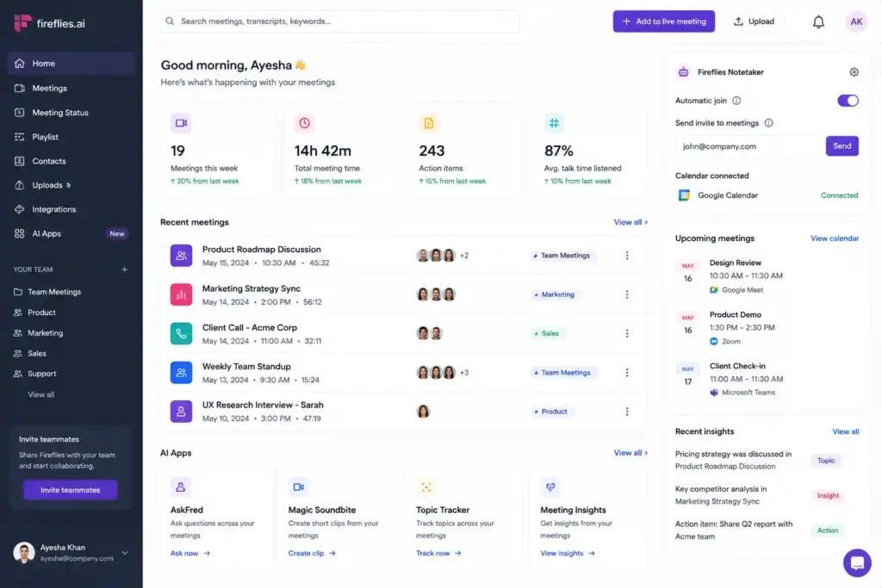Click Track now link

point(438,554)
